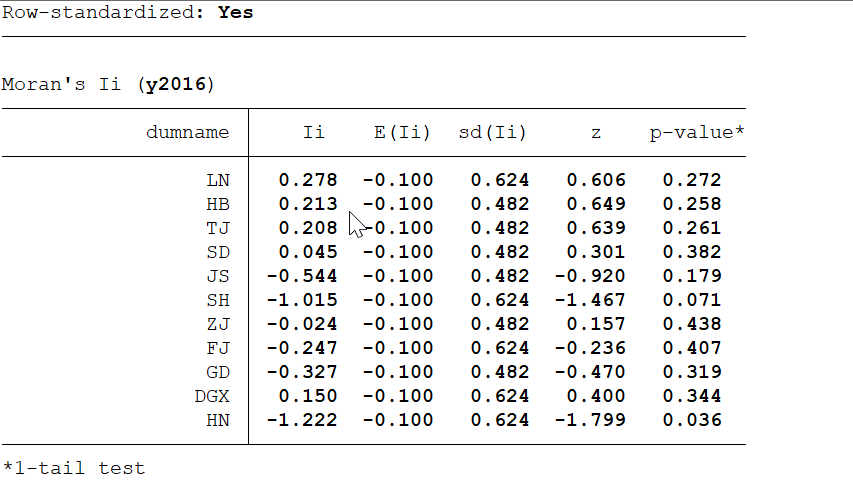Click the 'Ii' column header
The image size is (853, 497).
[313, 132]
